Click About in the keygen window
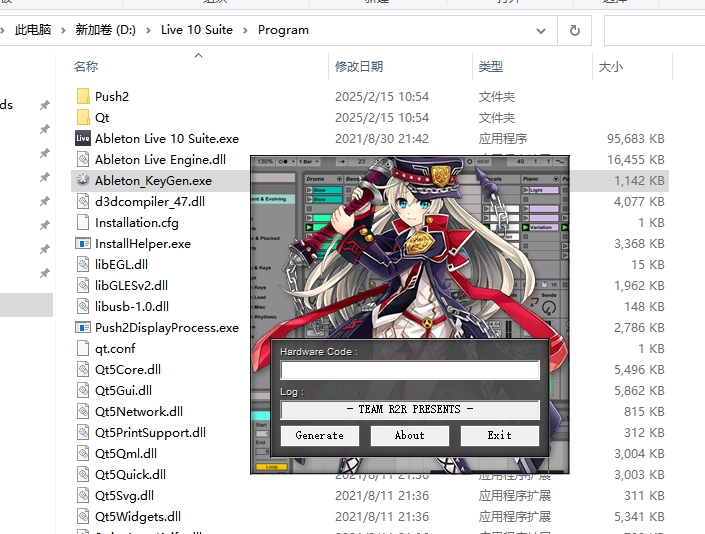 pos(410,435)
